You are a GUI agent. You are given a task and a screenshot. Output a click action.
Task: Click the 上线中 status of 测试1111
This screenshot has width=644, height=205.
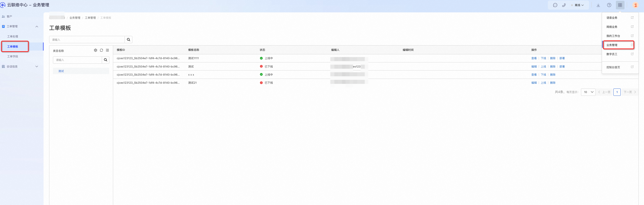266,58
